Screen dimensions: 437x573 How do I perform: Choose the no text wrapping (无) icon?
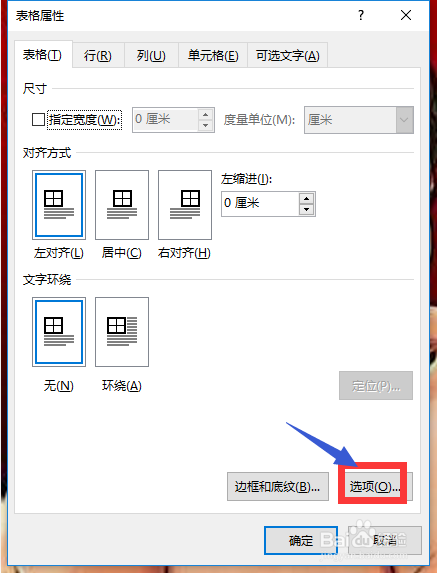[59, 332]
